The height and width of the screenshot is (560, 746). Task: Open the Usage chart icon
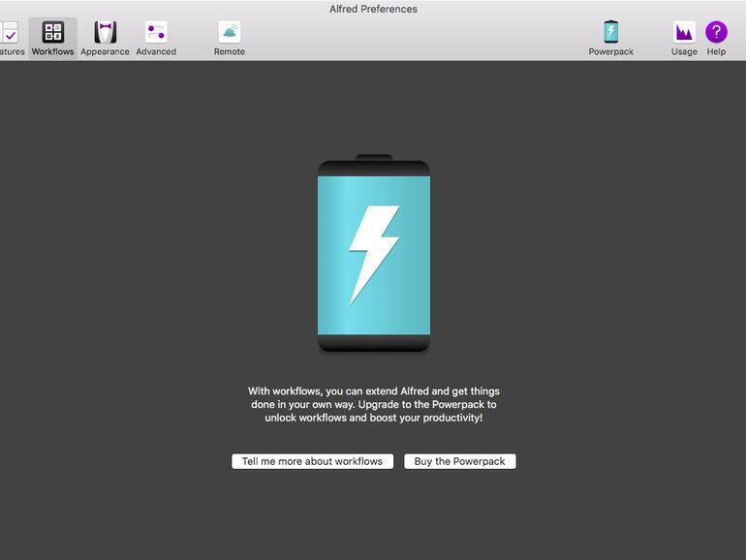pyautogui.click(x=684, y=32)
